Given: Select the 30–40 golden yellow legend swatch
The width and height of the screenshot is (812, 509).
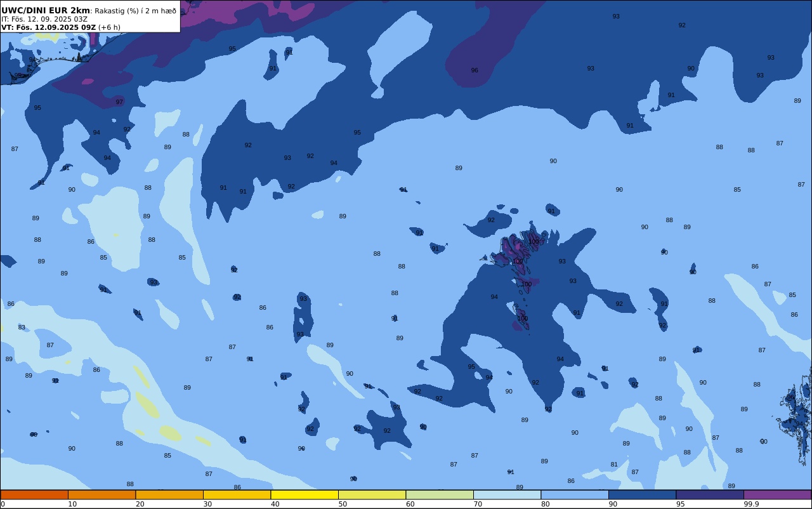Looking at the screenshot, I should click(237, 494).
